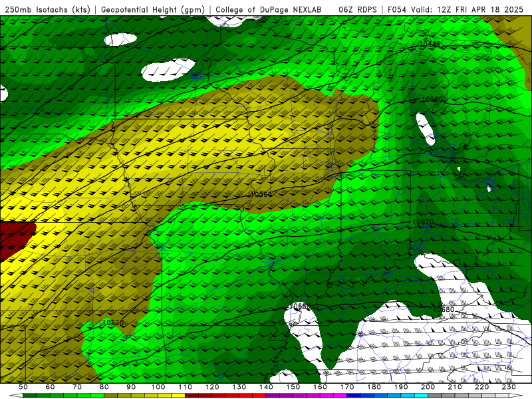Click the 10620 contour label over dark green area
Viewport: 532px width, 399px height.
(x=423, y=222)
